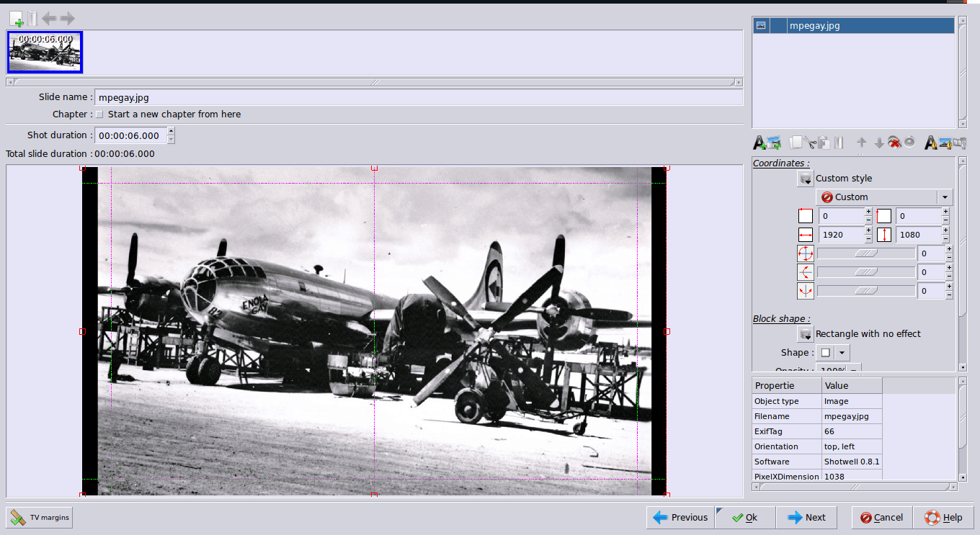Open the Rectangle with no effect shape preset
The image size is (980, 535).
point(806,334)
